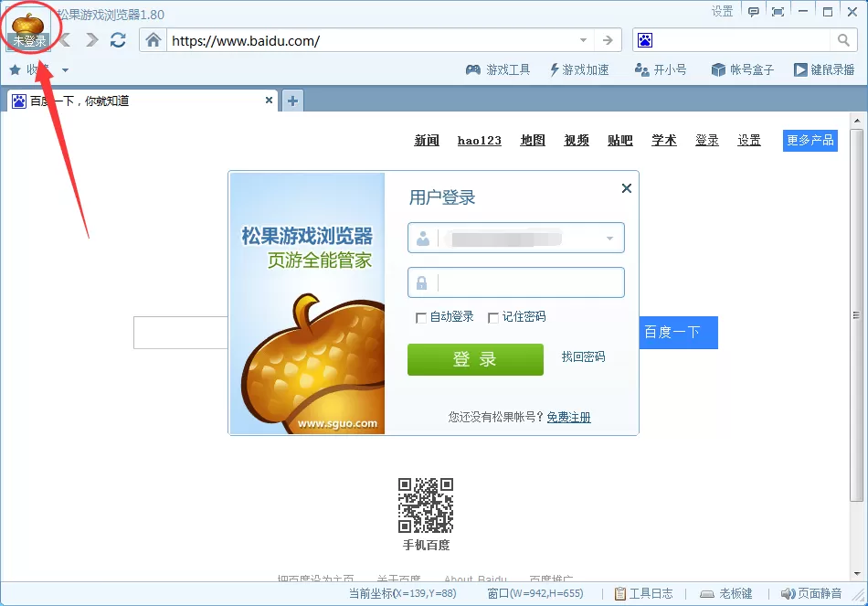Click the 手机百度 QR code
Image resolution: width=868 pixels, height=606 pixels.
(426, 505)
